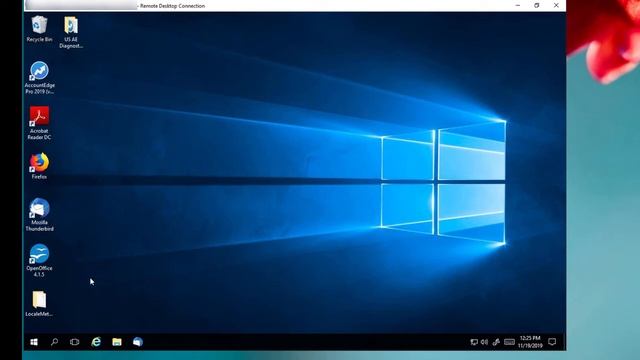Select the OpenOffice 4.1.5 shortcut
Viewport: 640px width, 360px height.
click(x=39, y=260)
